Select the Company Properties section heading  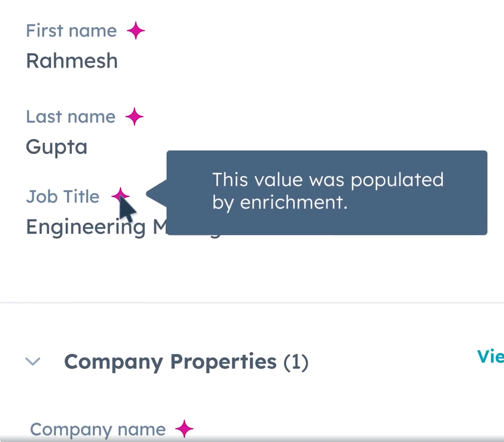click(x=186, y=362)
